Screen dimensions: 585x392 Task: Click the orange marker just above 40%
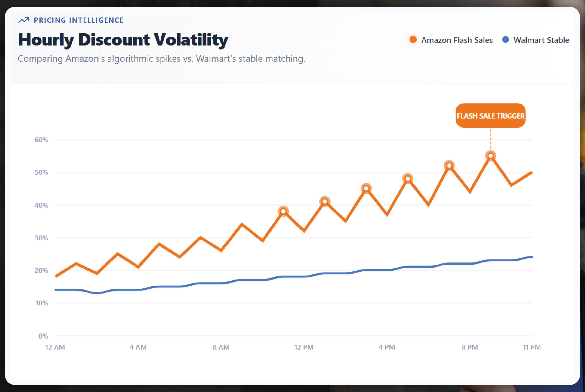point(325,202)
